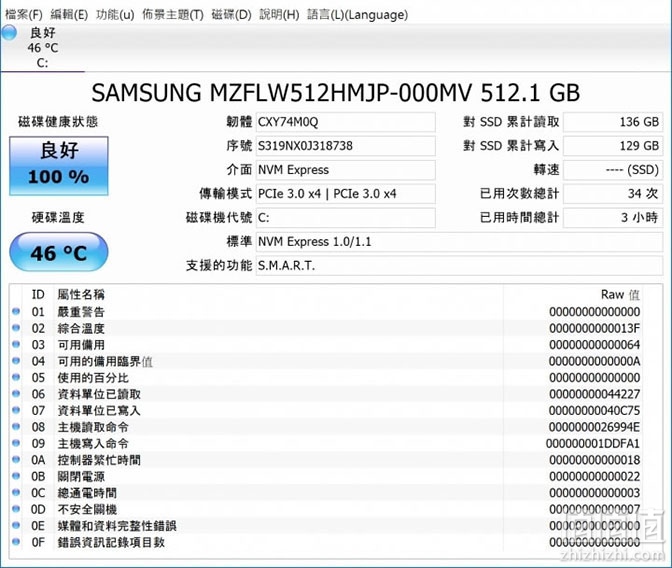Click the status dot for attribute 0F 錯誤資訊記錄項目數

tap(16, 542)
